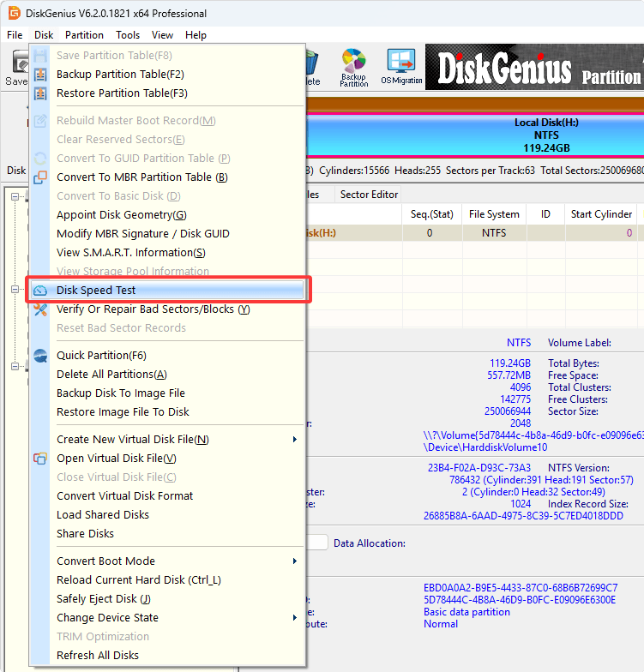Image resolution: width=644 pixels, height=672 pixels.
Task: Choose Verify Or Repair Bad Sectors/Blocks
Action: [168, 309]
